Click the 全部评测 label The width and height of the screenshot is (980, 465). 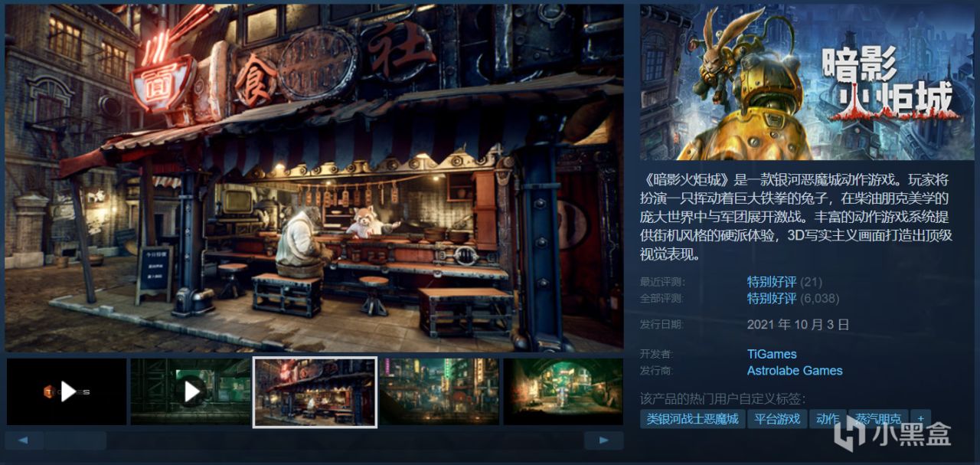(x=661, y=298)
